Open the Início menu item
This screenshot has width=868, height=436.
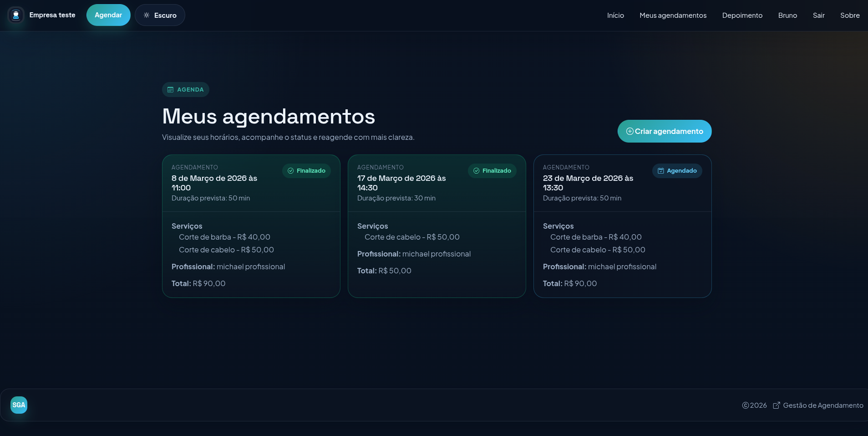tap(615, 15)
